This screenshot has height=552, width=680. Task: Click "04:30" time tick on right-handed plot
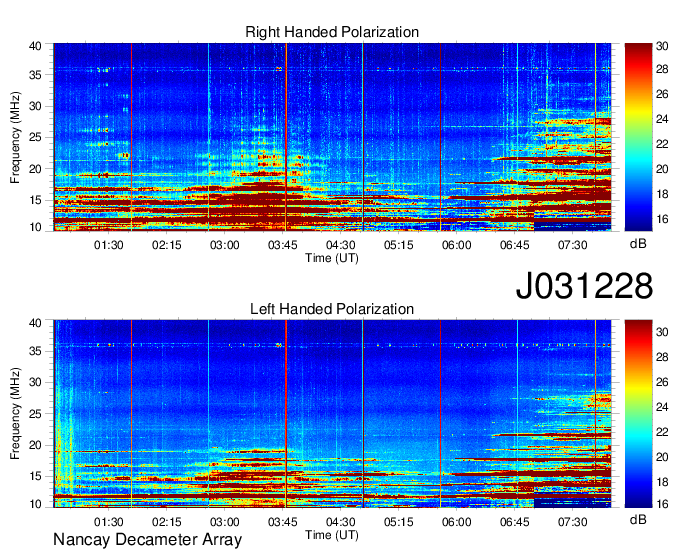click(340, 245)
